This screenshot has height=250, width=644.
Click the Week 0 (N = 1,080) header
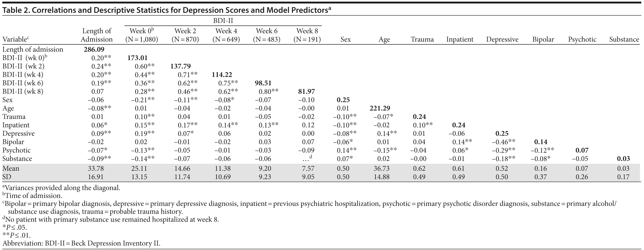point(141,35)
